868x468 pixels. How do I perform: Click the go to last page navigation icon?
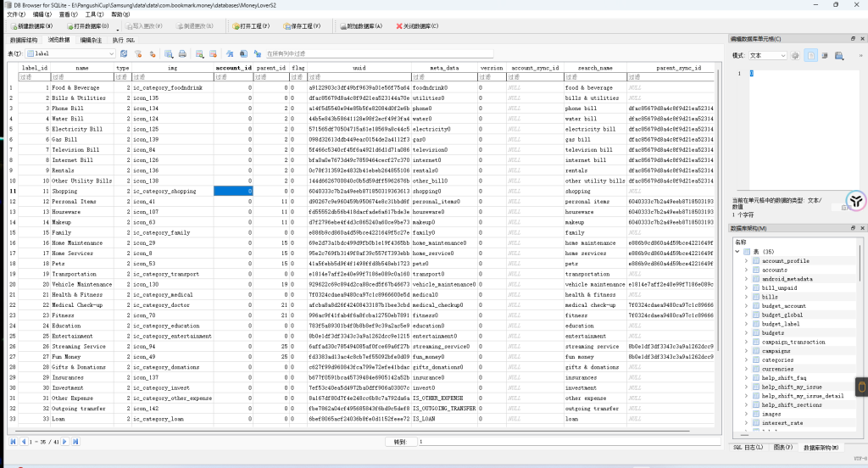pos(75,442)
